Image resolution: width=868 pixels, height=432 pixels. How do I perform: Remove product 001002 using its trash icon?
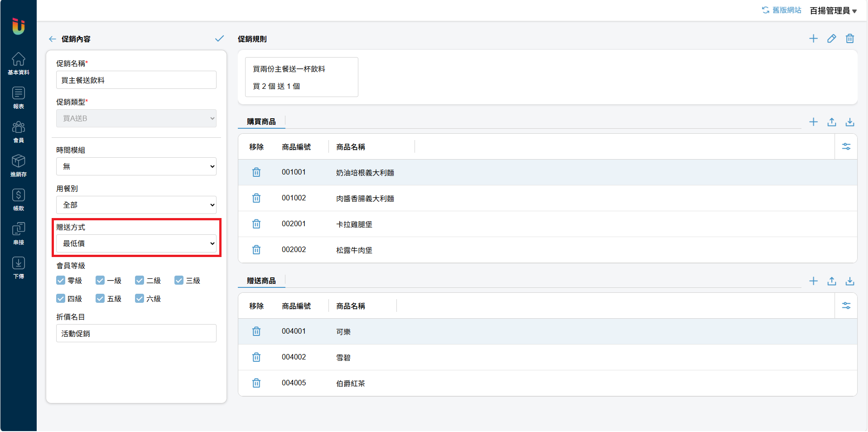(256, 198)
